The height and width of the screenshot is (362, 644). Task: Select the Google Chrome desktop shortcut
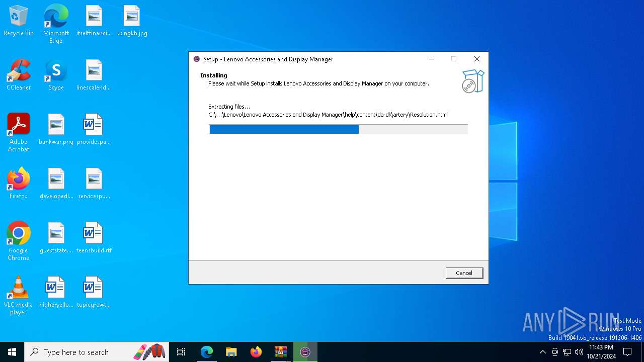[x=19, y=241]
